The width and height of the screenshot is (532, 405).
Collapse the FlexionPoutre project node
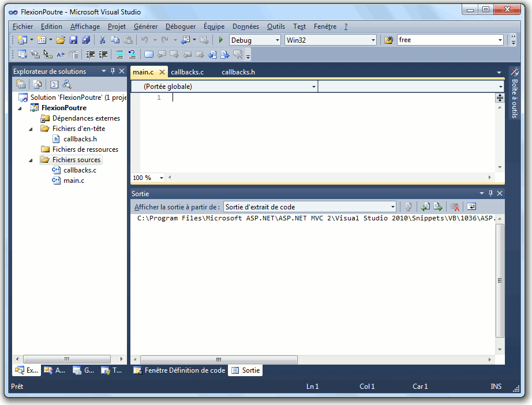(20, 108)
